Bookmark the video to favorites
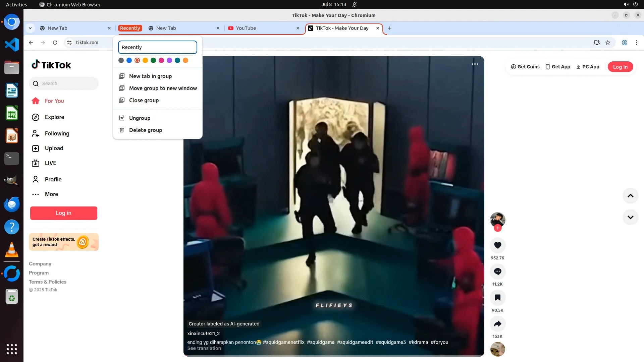 (497, 298)
